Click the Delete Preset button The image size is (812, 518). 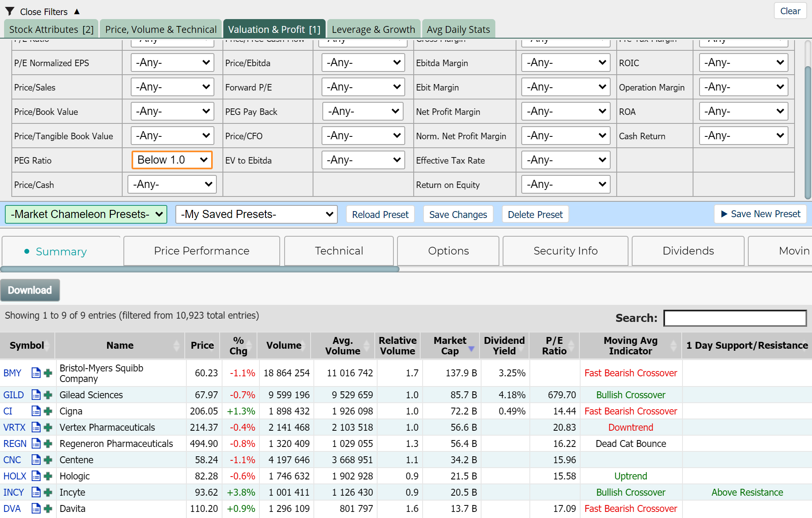click(x=535, y=214)
